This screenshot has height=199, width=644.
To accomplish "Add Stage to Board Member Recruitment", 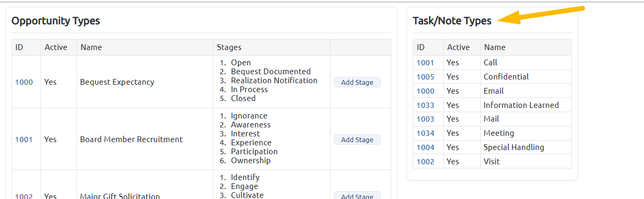I will coord(357,140).
